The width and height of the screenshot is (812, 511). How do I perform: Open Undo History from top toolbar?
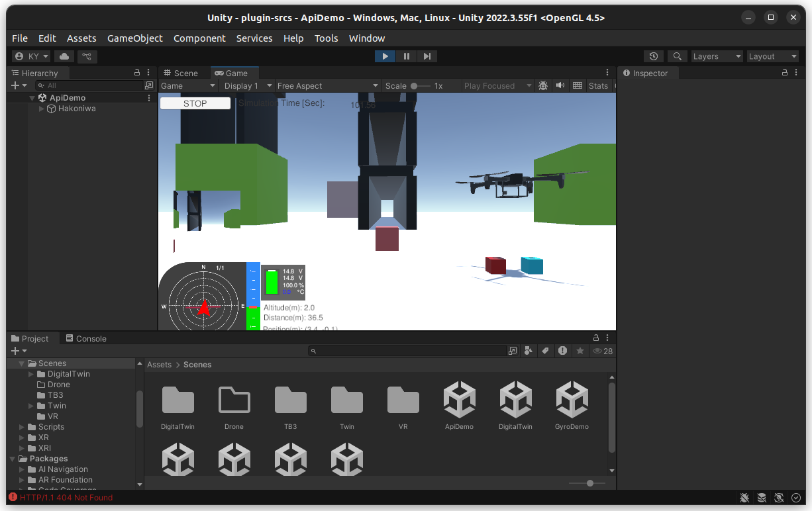tap(654, 56)
